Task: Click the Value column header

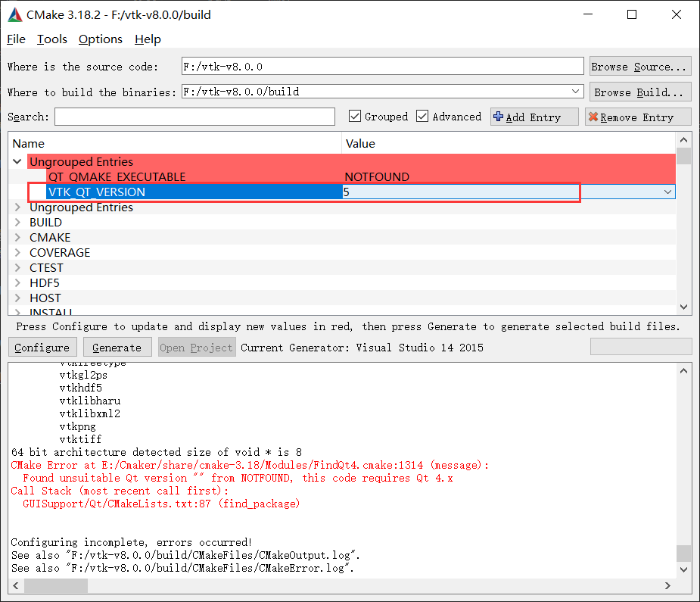Action: pos(509,143)
